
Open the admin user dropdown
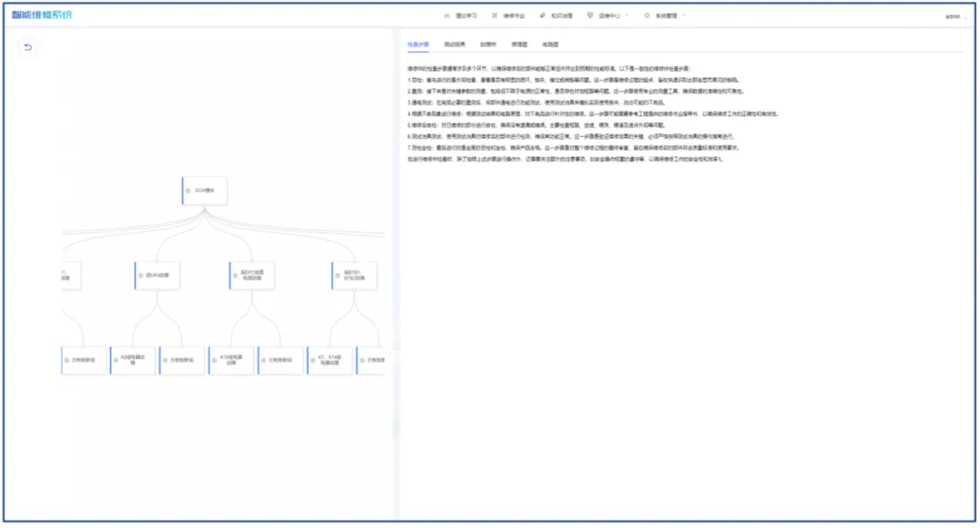[x=956, y=17]
